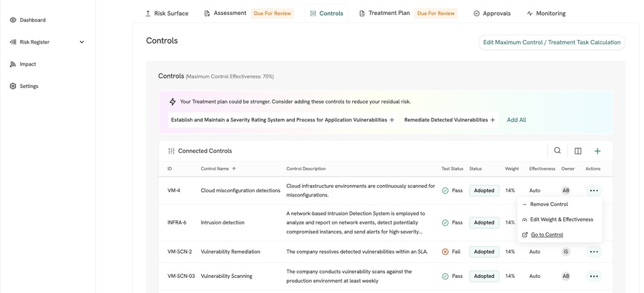Click the Dashboard eye icon
Image resolution: width=644 pixels, height=293 pixels.
13,20
